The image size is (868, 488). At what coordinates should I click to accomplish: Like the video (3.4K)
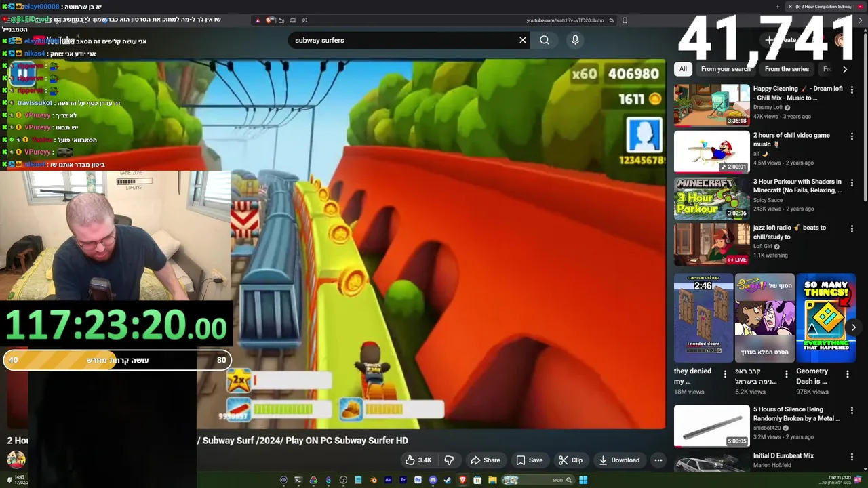(418, 460)
